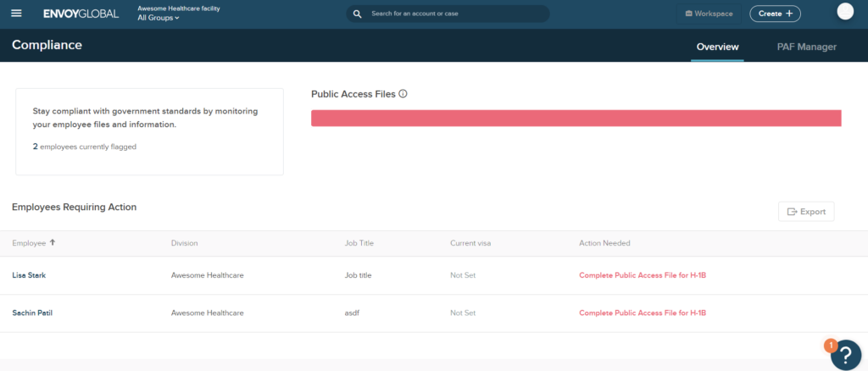868x371 pixels.
Task: Click the Compliance page title
Action: pyautogui.click(x=47, y=46)
